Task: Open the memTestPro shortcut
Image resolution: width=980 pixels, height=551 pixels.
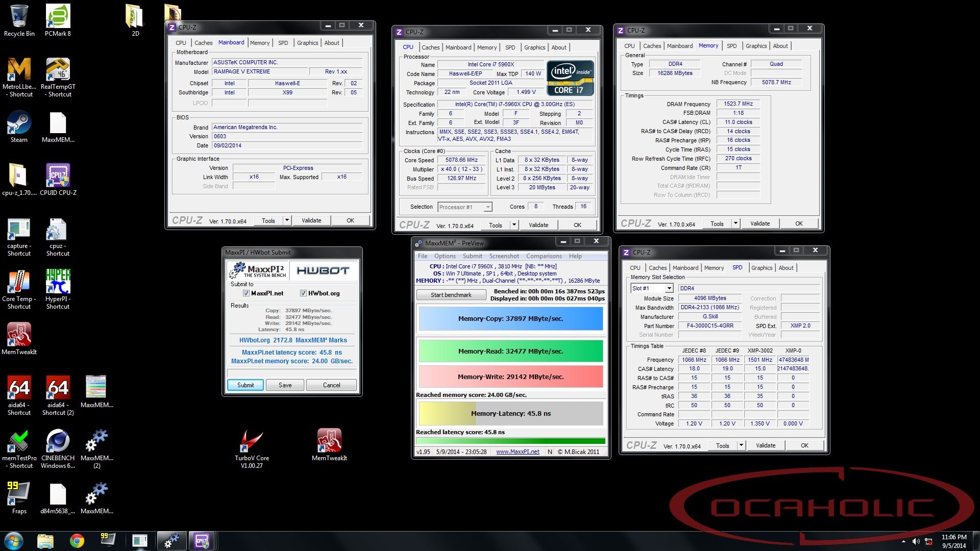Action: pyautogui.click(x=19, y=448)
